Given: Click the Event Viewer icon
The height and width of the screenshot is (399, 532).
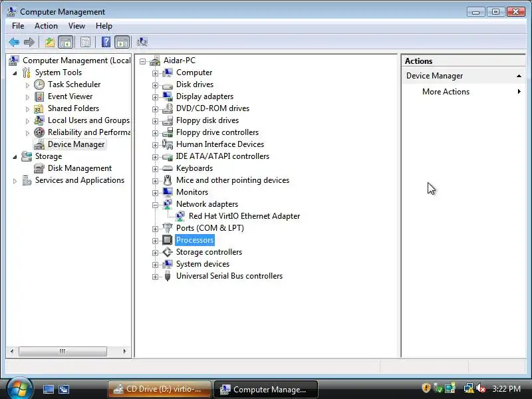Looking at the screenshot, I should tap(39, 96).
